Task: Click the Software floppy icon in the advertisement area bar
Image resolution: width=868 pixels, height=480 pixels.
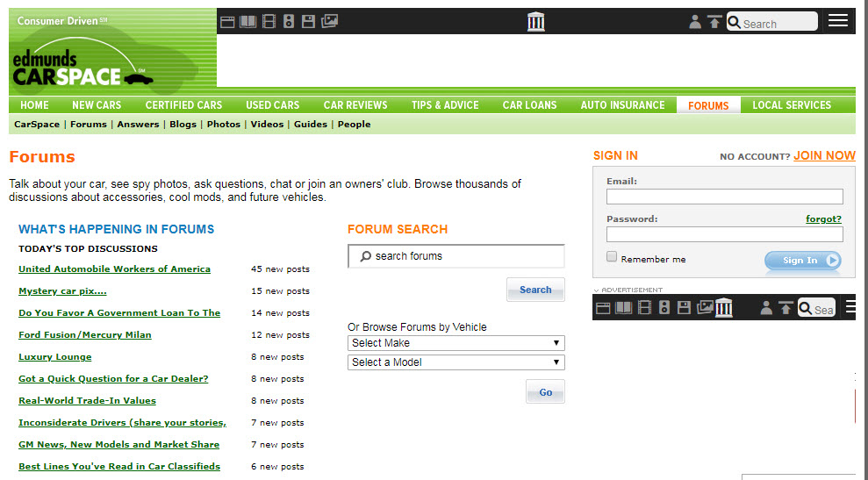Action: pyautogui.click(x=685, y=308)
